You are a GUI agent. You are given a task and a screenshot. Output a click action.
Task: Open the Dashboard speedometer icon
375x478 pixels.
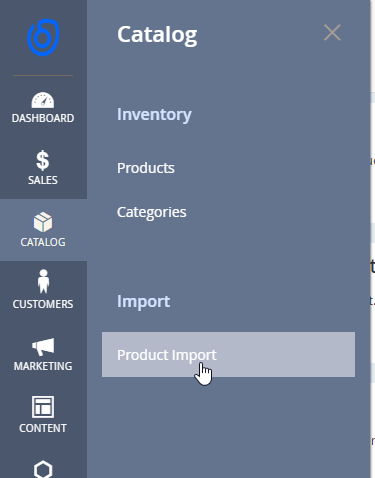coord(43,100)
